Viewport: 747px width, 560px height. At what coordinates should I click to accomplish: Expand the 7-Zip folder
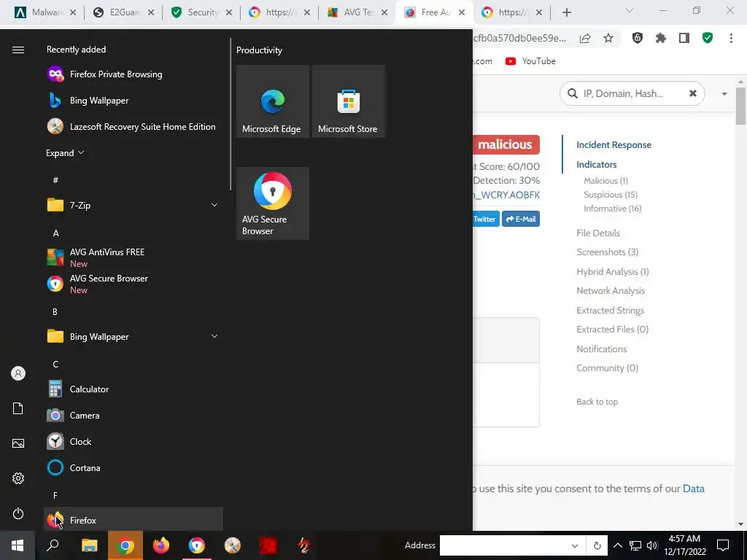pos(134,205)
